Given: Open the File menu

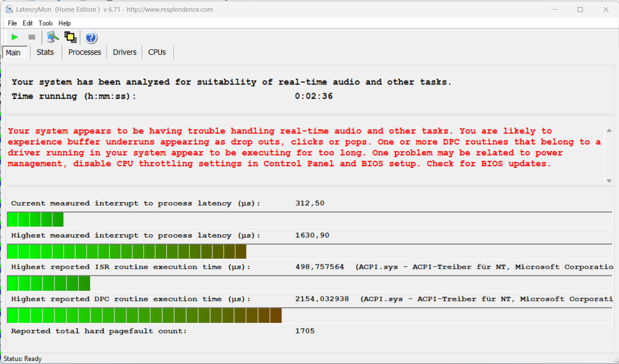Looking at the screenshot, I should [12, 23].
